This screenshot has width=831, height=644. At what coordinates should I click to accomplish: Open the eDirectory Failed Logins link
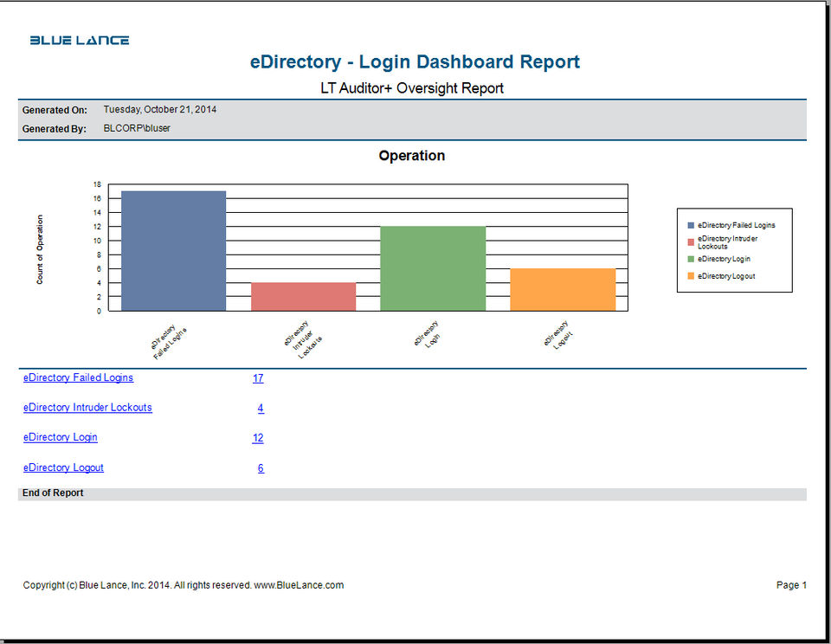tap(78, 378)
